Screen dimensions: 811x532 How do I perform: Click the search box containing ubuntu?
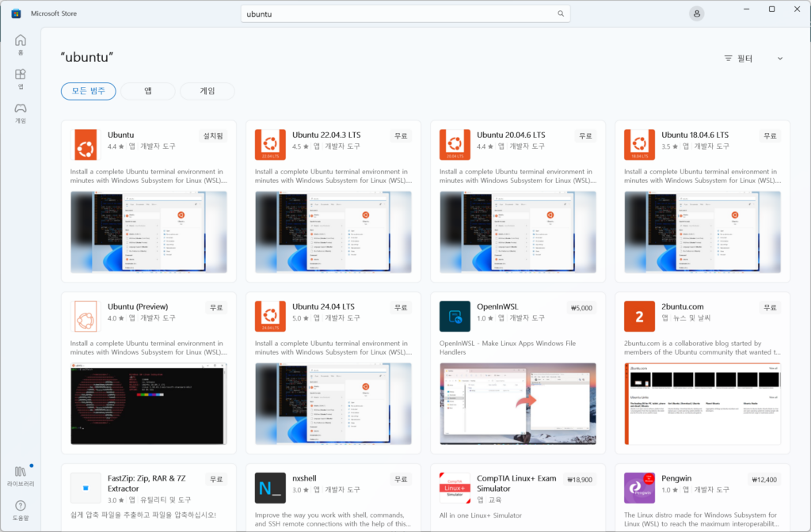click(405, 14)
